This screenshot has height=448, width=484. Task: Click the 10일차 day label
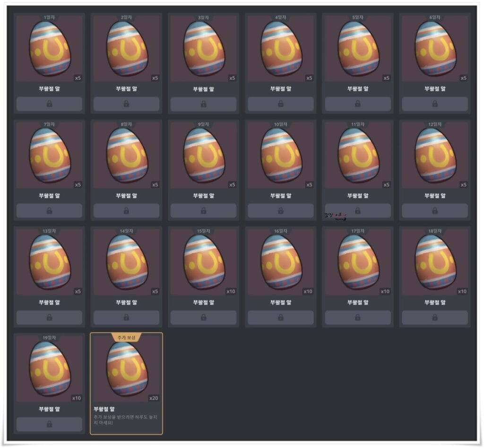coord(281,124)
